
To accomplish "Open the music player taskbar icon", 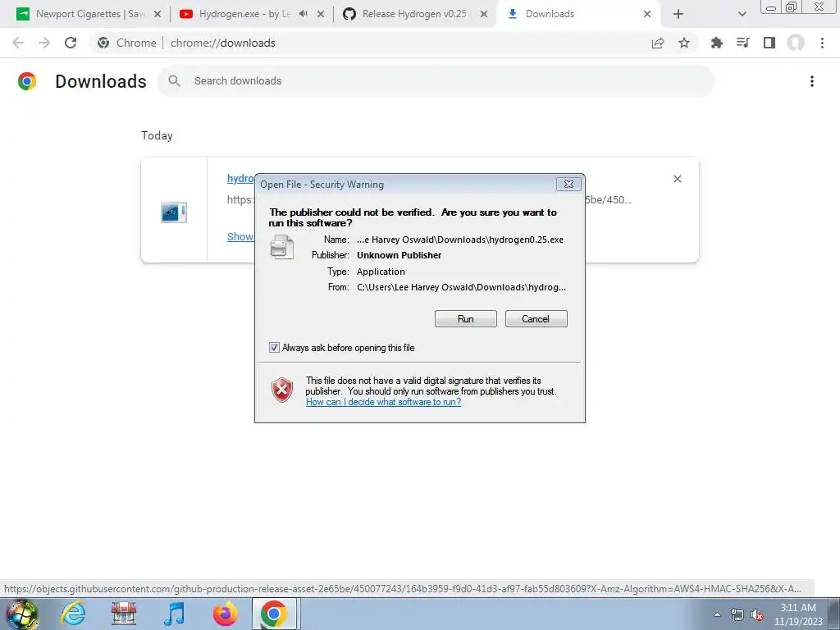I will [x=175, y=614].
